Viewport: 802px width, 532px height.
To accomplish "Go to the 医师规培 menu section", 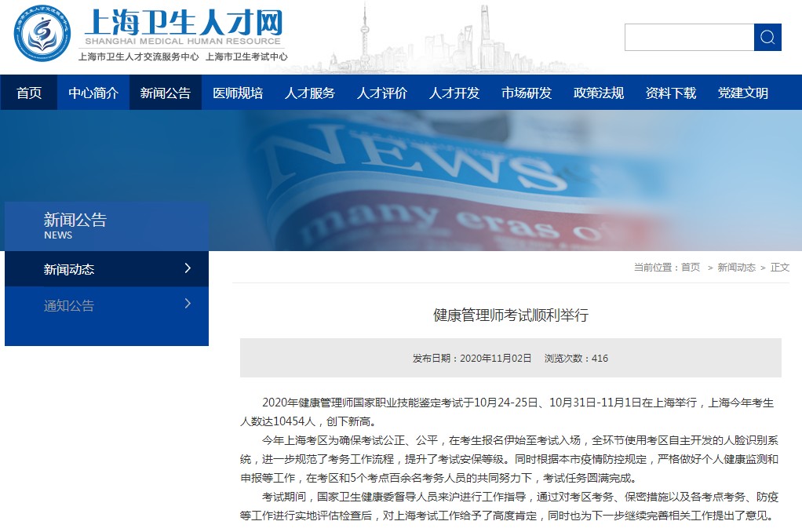I will [238, 93].
